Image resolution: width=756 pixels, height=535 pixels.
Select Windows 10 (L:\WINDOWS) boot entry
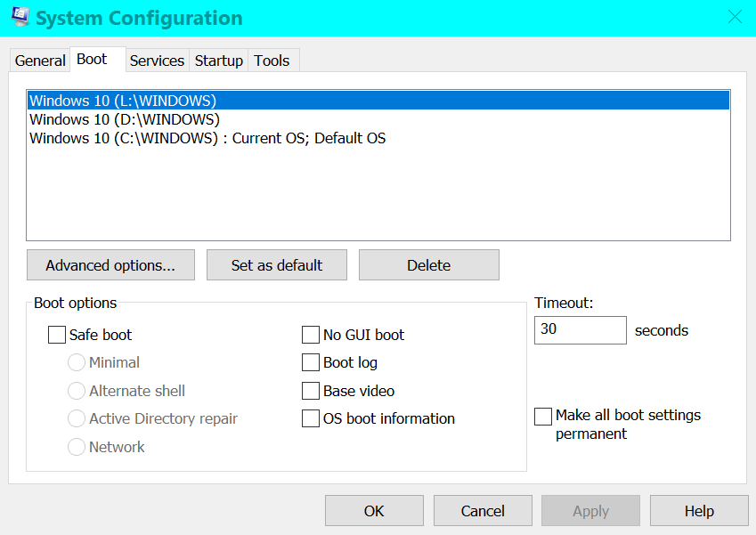click(378, 101)
